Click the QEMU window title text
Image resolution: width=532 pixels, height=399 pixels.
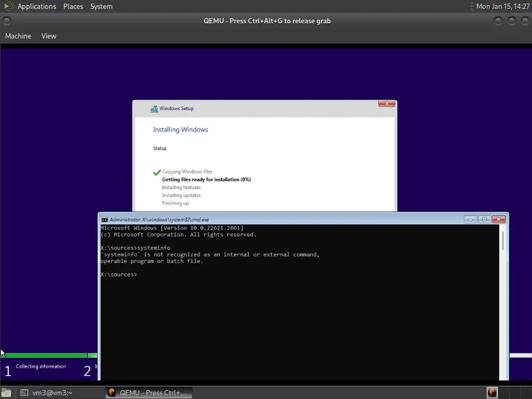[267, 21]
